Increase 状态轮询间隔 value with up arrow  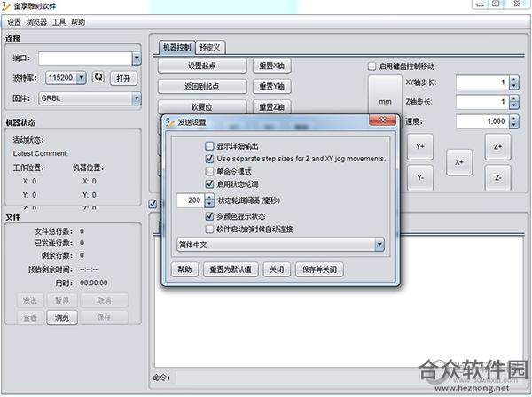209,197
